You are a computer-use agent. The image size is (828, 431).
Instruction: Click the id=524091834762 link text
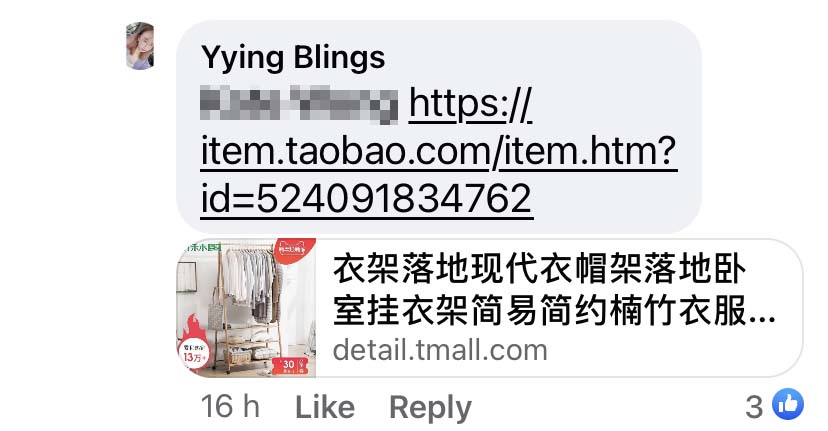[x=366, y=199]
